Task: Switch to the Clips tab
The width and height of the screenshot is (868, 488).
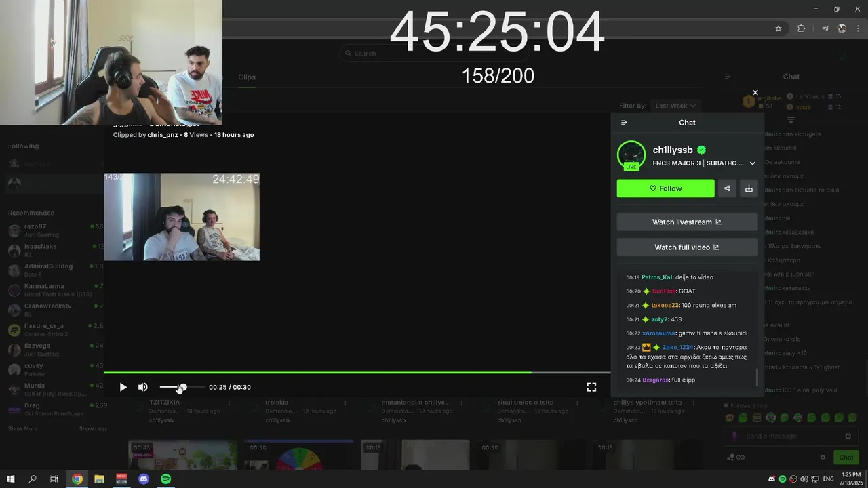Action: (247, 77)
